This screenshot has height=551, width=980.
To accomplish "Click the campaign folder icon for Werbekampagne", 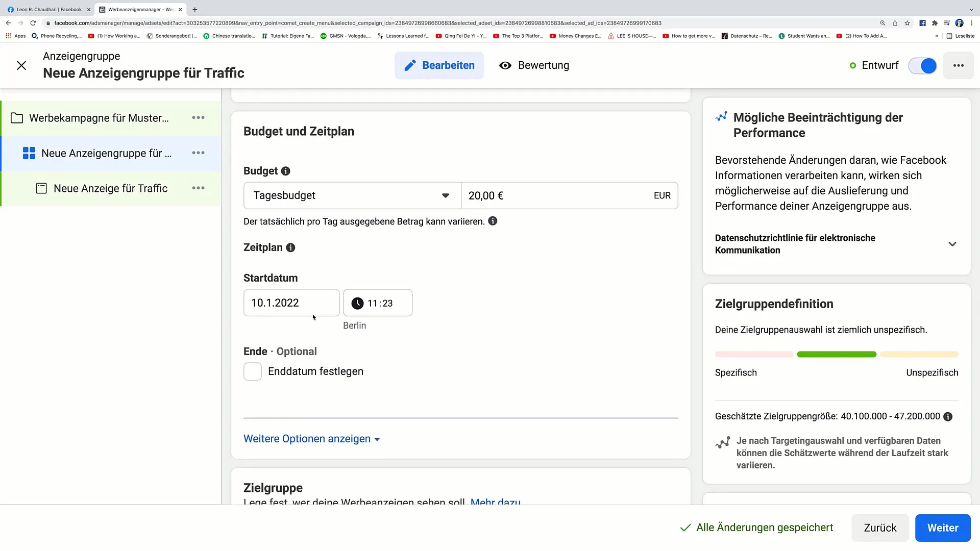I will tap(17, 118).
